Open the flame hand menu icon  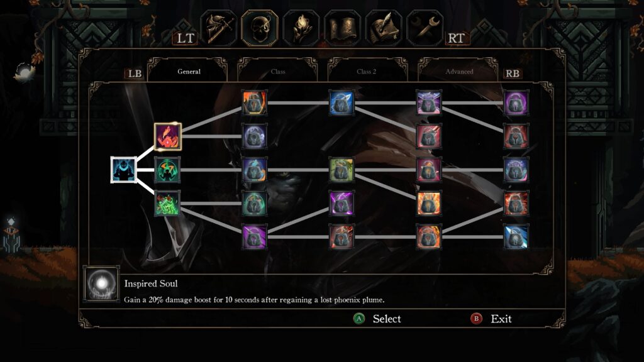pyautogui.click(x=301, y=28)
